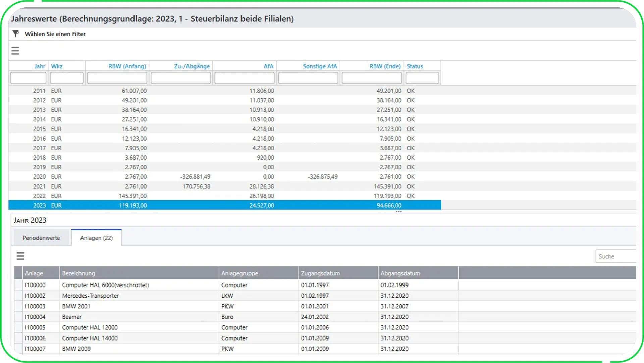
Task: Click the filter funnel icon
Action: coord(15,34)
